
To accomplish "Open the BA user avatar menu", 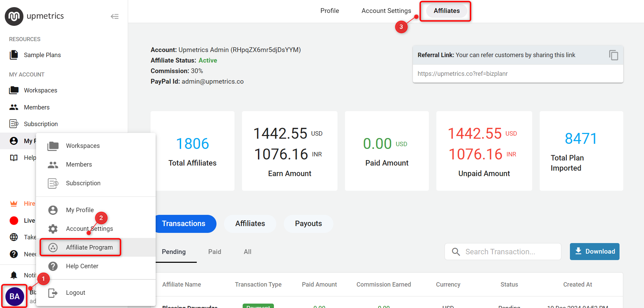I will (x=14, y=296).
